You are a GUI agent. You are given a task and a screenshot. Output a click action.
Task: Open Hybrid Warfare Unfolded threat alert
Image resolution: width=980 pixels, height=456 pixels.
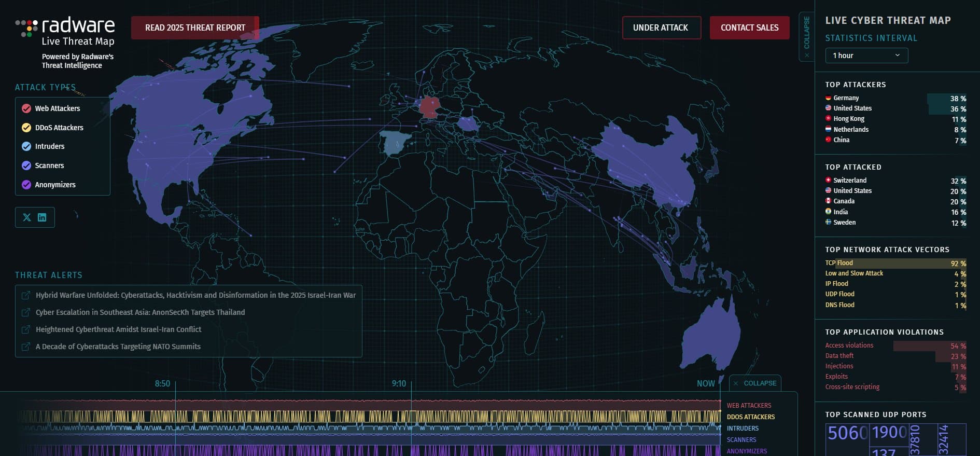click(x=195, y=295)
